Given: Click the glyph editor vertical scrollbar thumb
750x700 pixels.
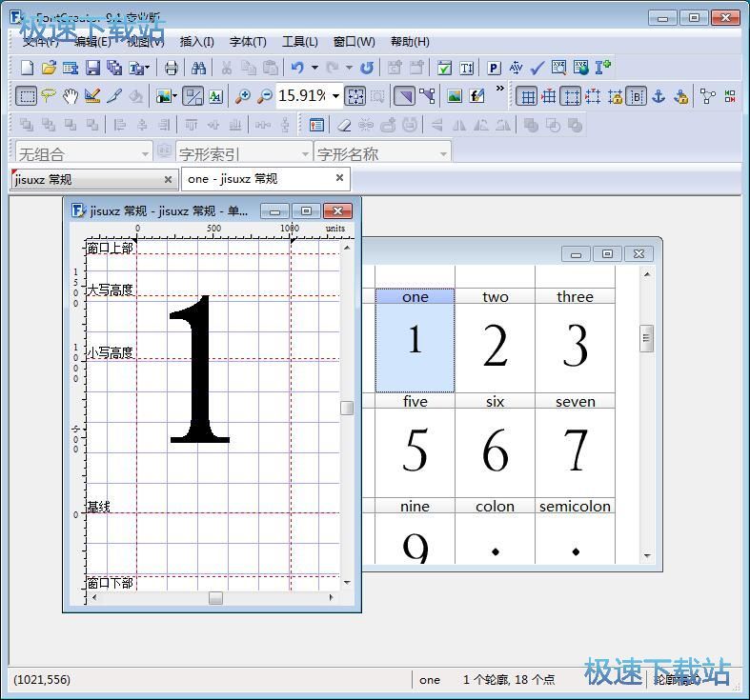Looking at the screenshot, I should 347,408.
